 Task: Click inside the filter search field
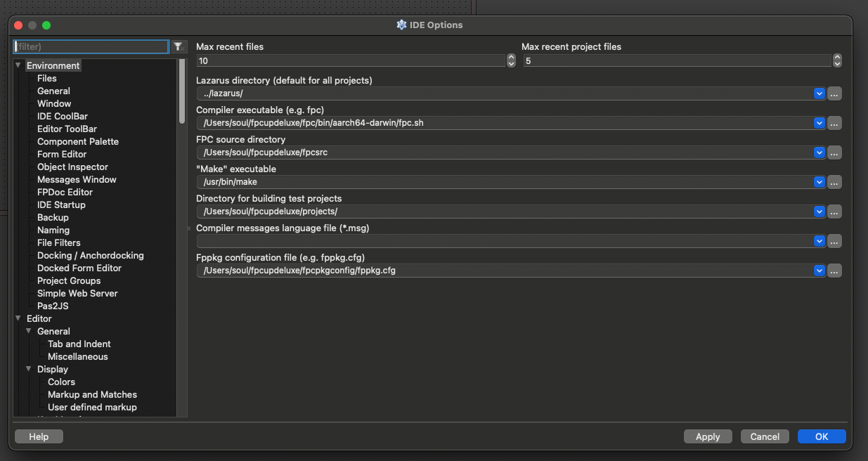click(x=91, y=46)
